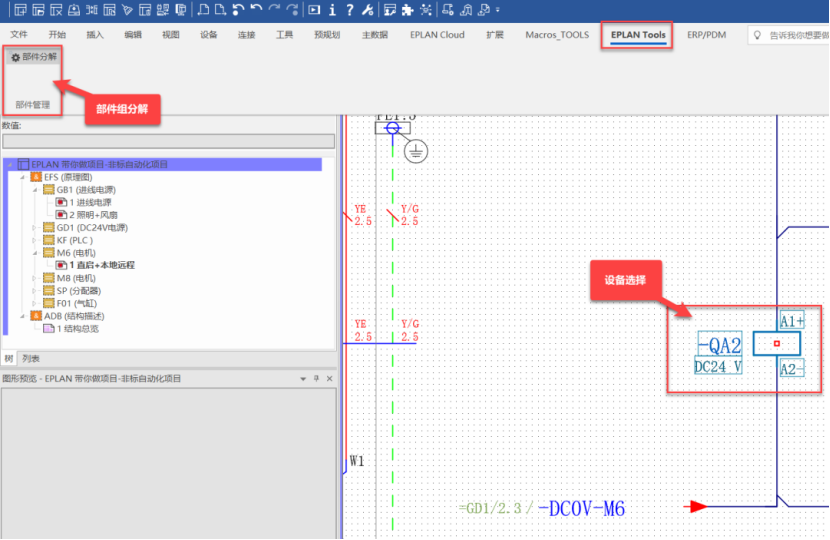Open the 工具 ribbon tab
The width and height of the screenshot is (830, 540).
coord(284,34)
